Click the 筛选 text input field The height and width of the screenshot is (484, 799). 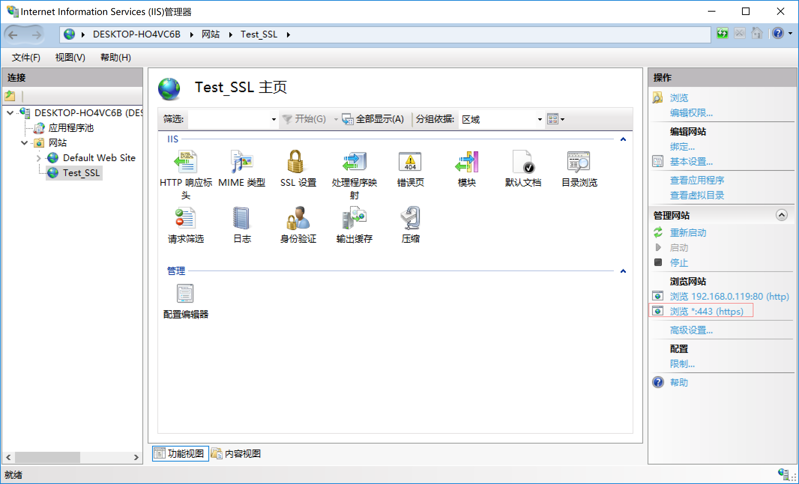(229, 119)
